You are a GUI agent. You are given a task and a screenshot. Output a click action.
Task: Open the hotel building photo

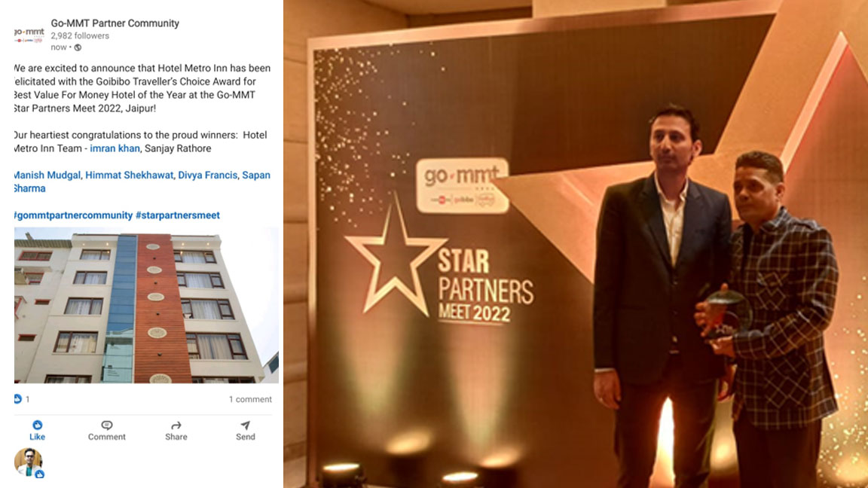[146, 305]
